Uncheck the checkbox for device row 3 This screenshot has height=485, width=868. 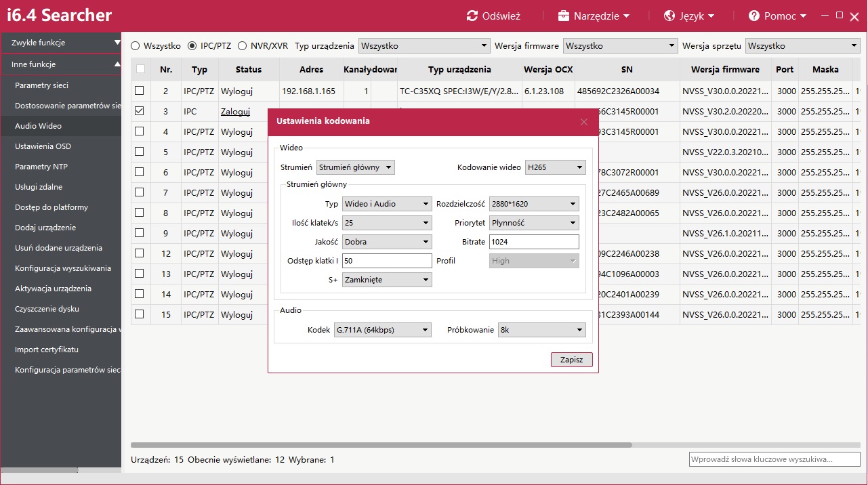140,111
